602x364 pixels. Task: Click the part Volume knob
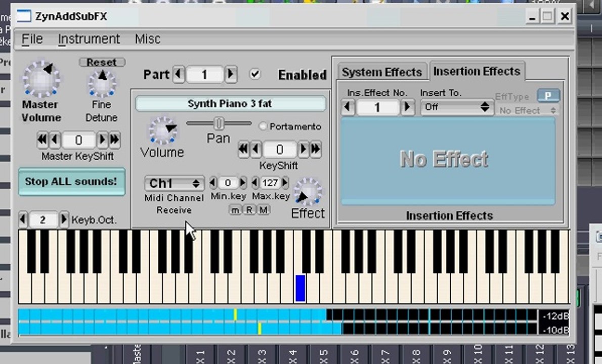point(163,131)
